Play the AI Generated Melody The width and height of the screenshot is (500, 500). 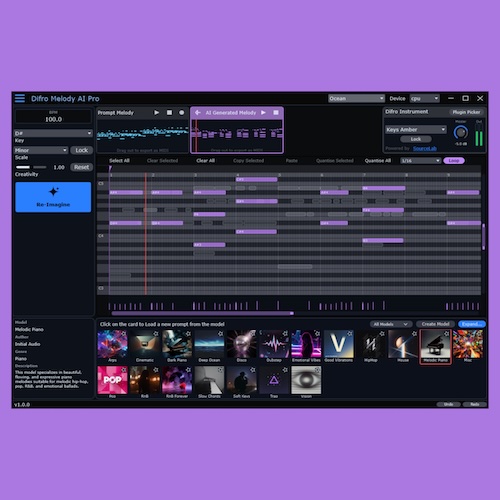[x=263, y=113]
